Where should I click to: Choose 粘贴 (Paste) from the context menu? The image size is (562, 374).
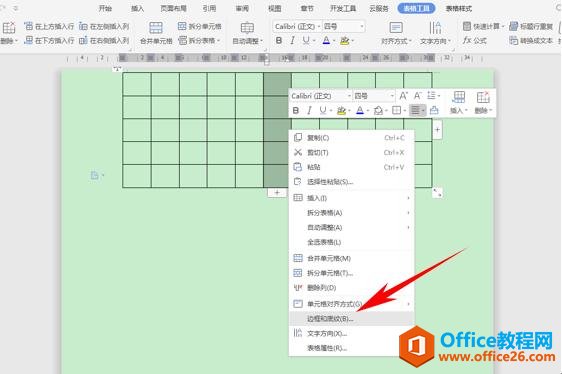[352, 167]
